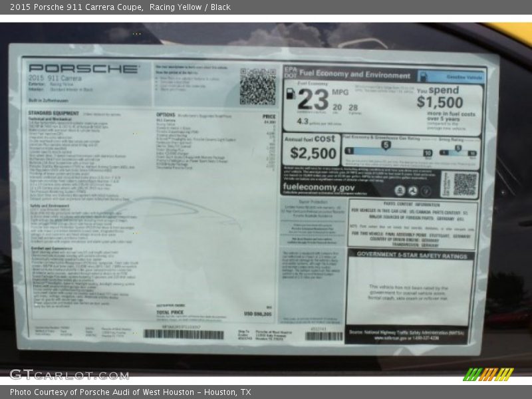Screen dimensions: 532x399
Task: Click the '2015 911 Carrera' model line
Action: 55,78
